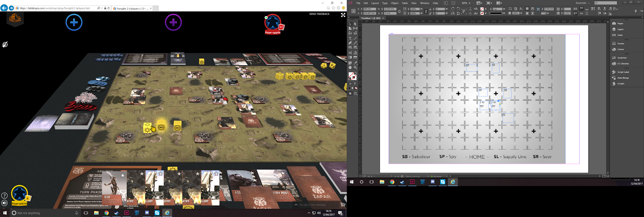This screenshot has width=644, height=217.
Task: Click the Apply None swatch in toolbox
Action: 356,88
